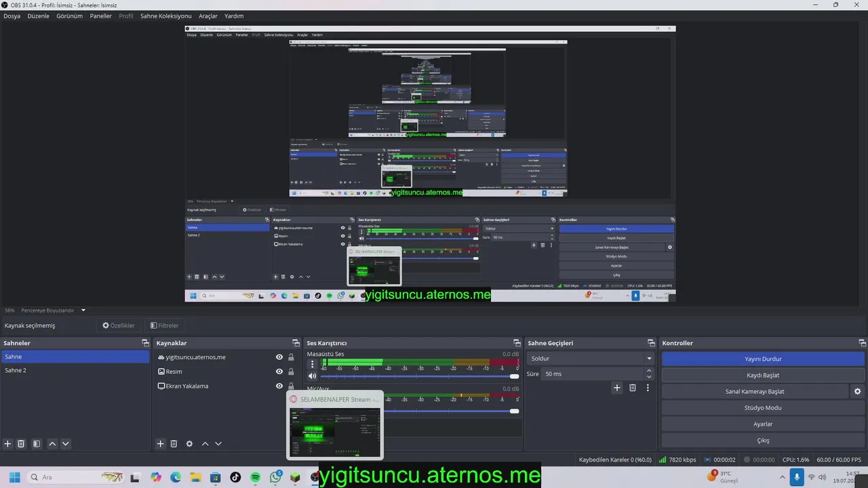Stop streaming with Yayını Durdur
The height and width of the screenshot is (488, 868).
point(763,359)
